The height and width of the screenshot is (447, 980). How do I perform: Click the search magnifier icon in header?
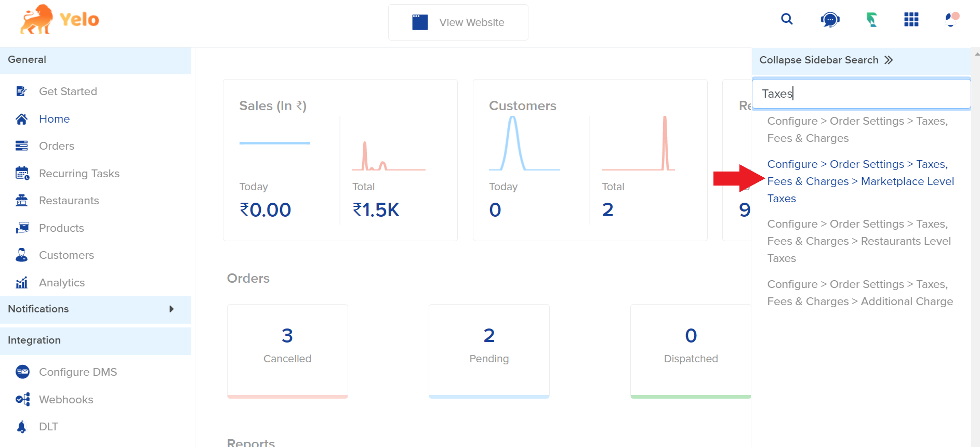(x=787, y=20)
